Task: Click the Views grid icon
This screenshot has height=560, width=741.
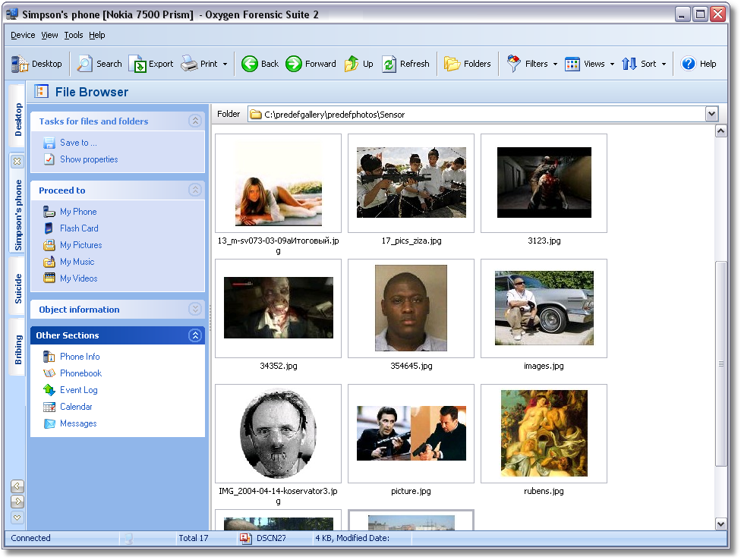Action: pyautogui.click(x=572, y=64)
